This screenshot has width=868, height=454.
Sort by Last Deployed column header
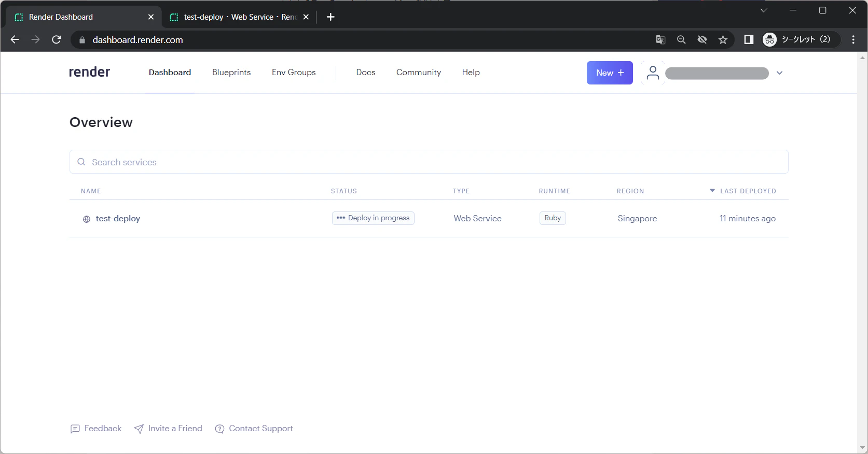pos(743,191)
